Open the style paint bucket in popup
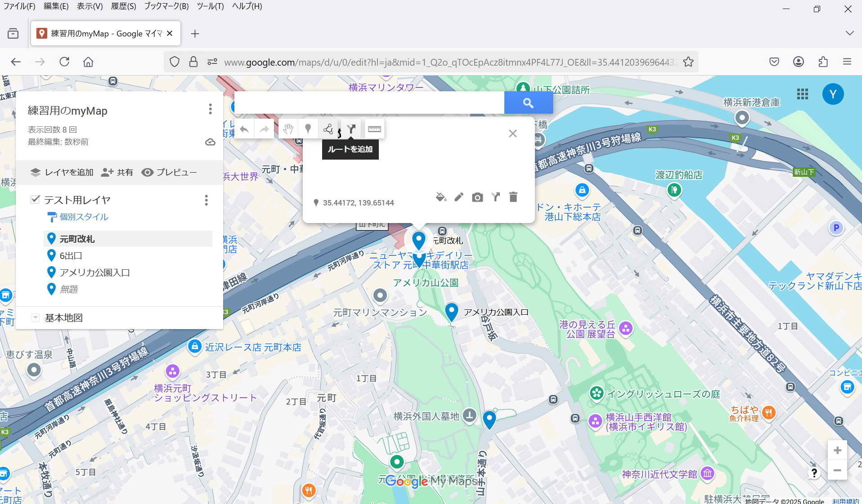The height and width of the screenshot is (504, 862). [x=441, y=197]
